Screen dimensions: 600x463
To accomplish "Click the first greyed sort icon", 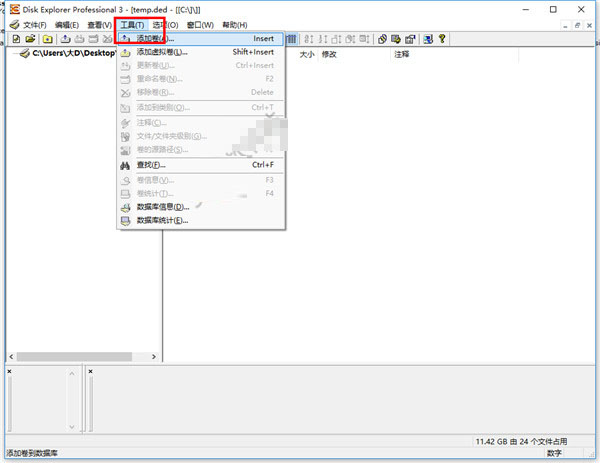I will point(309,39).
